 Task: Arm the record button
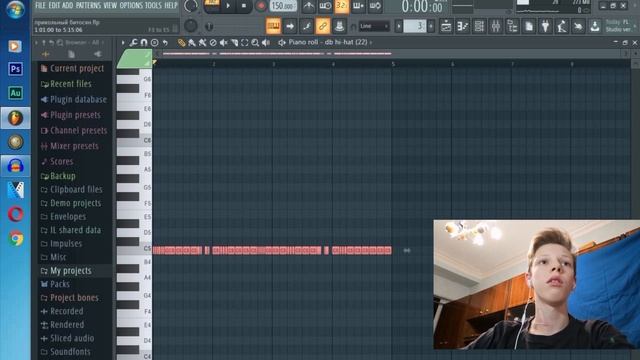[260, 6]
